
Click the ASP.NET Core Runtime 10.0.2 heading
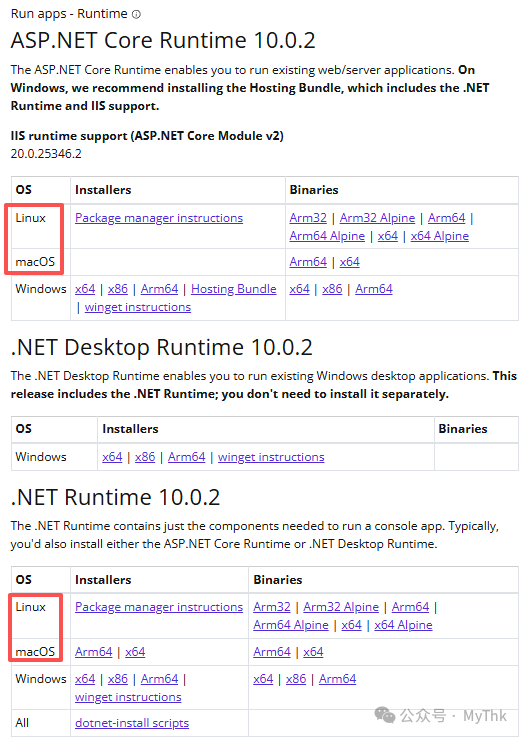click(163, 40)
